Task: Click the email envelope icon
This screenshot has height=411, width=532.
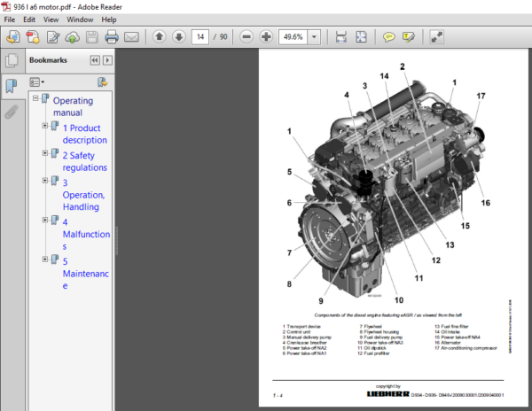Action: click(x=131, y=37)
